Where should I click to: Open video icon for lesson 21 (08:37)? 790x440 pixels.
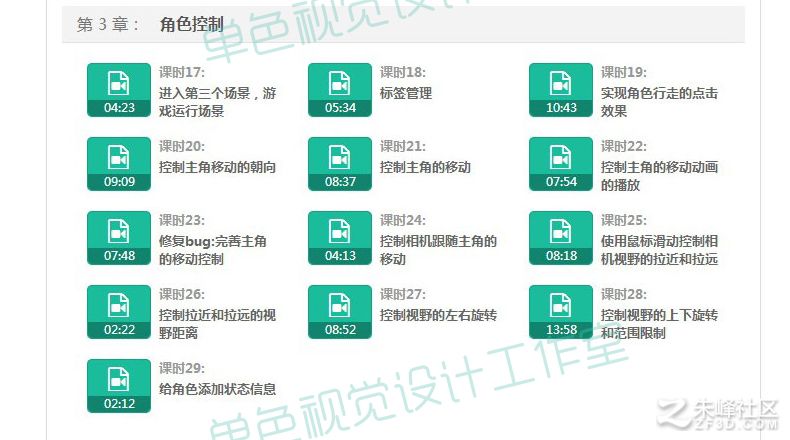[x=340, y=164]
